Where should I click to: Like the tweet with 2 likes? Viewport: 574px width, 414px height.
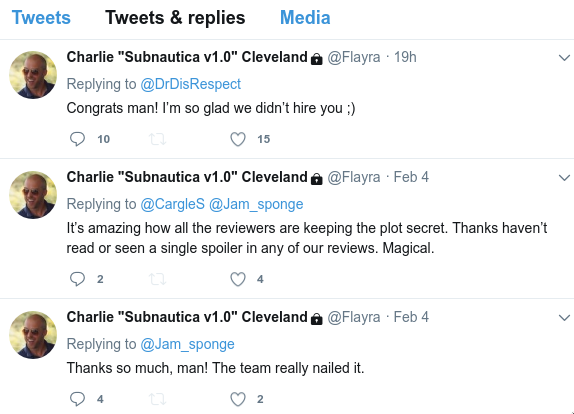(238, 399)
